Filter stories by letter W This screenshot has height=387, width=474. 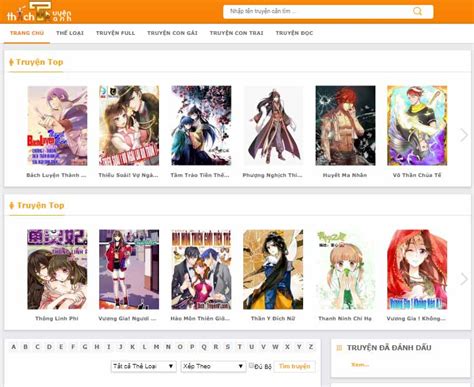(275, 347)
